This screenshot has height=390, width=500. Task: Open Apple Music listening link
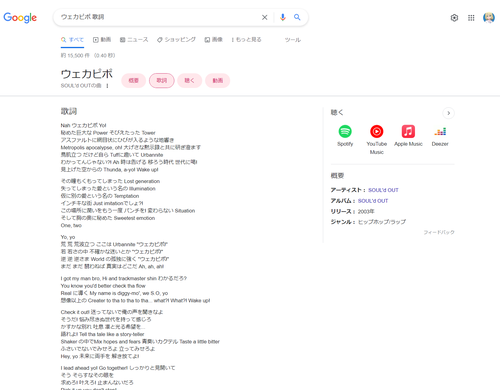click(x=408, y=136)
